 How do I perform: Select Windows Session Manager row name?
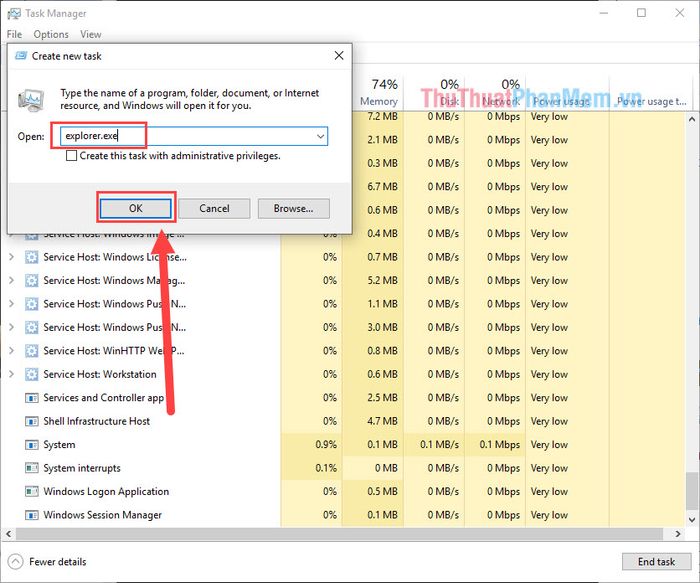[102, 515]
